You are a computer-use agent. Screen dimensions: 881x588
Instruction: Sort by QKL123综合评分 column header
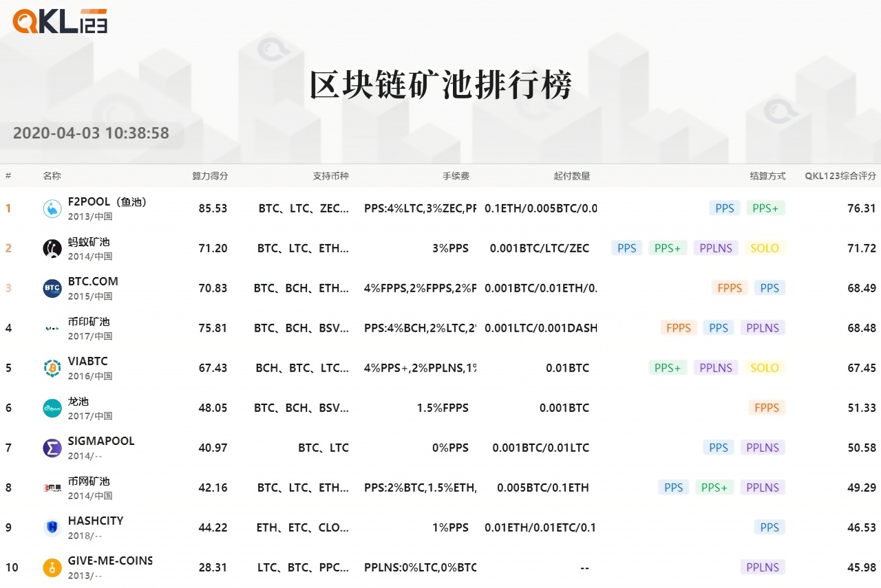(x=840, y=176)
